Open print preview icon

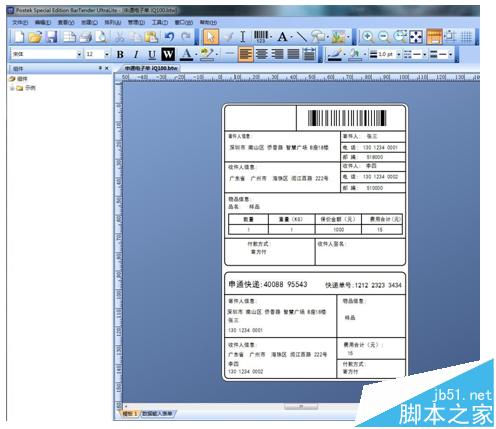tap(101, 37)
